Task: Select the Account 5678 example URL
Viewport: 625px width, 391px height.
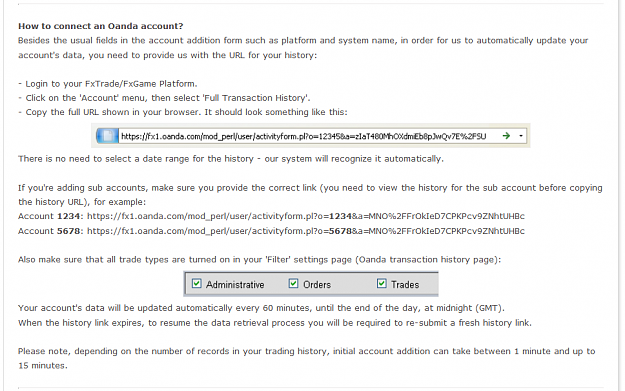Action: tap(306, 231)
